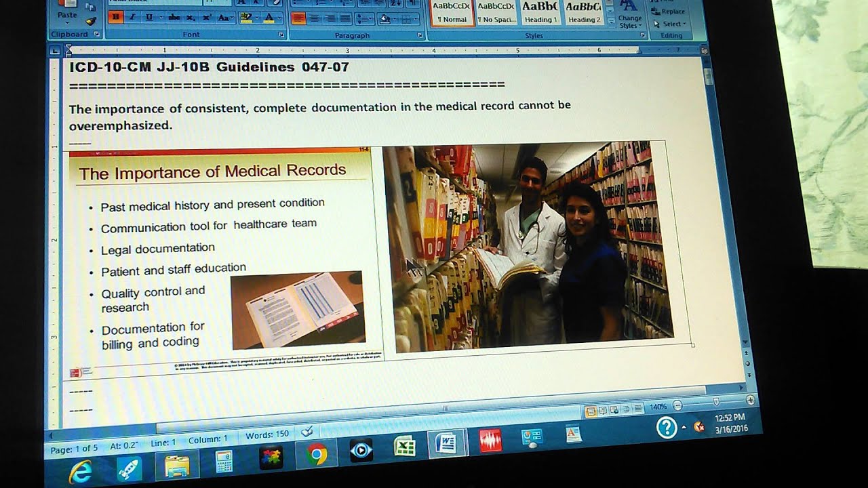Click the At: 0.2" status indicator
868x488 pixels.
[124, 446]
